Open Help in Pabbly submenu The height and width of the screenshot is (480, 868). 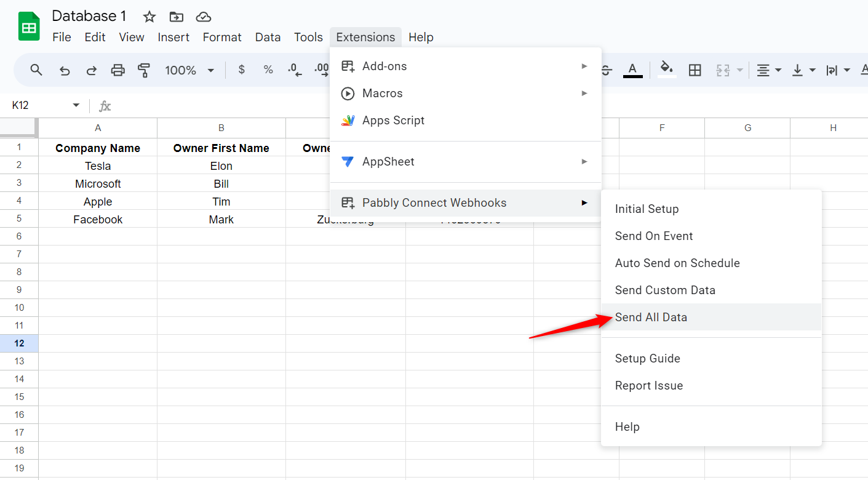pyautogui.click(x=711, y=426)
